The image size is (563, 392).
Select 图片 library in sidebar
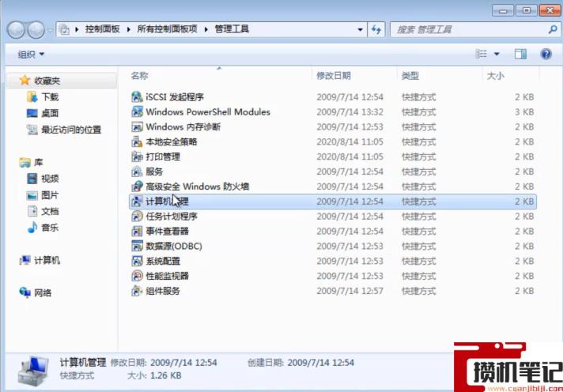50,195
